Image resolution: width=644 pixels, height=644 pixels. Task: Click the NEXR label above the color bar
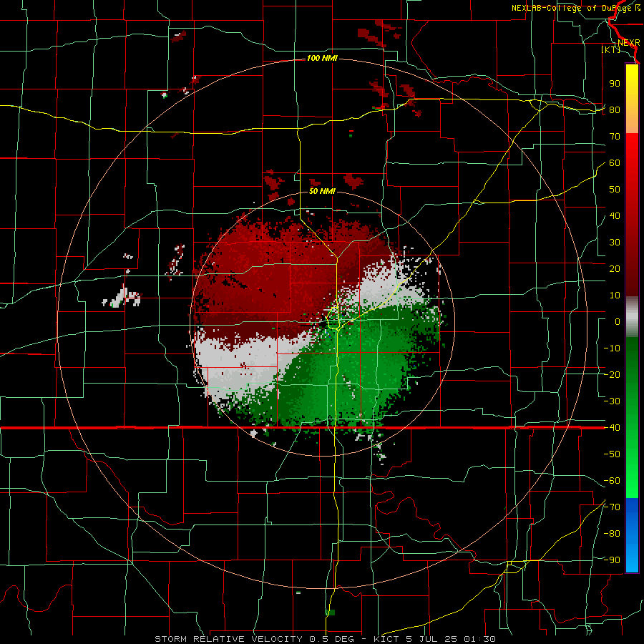pyautogui.click(x=628, y=43)
